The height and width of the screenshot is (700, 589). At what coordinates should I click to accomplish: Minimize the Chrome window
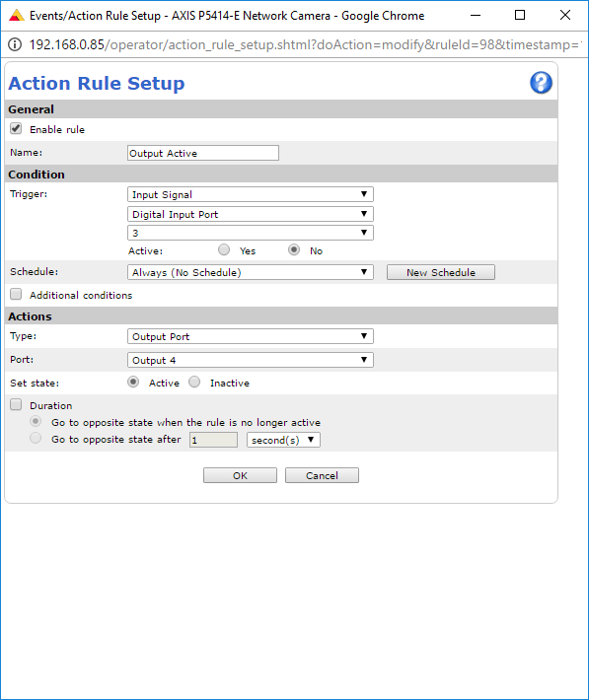476,15
